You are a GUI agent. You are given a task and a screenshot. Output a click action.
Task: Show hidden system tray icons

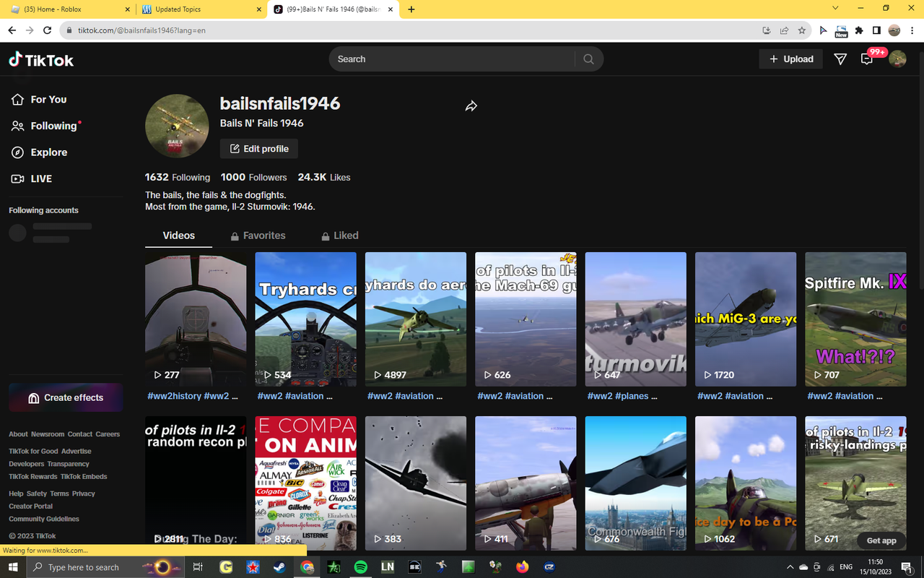coord(791,567)
